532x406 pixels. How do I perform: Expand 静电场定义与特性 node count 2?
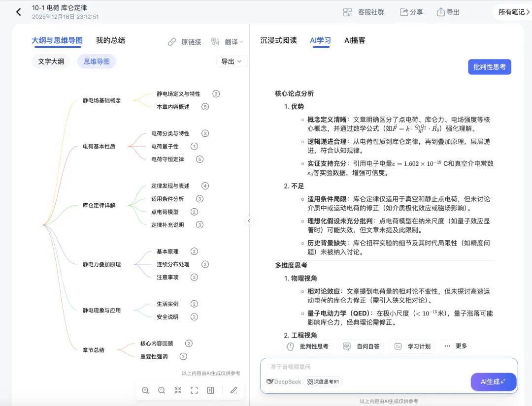(216, 94)
